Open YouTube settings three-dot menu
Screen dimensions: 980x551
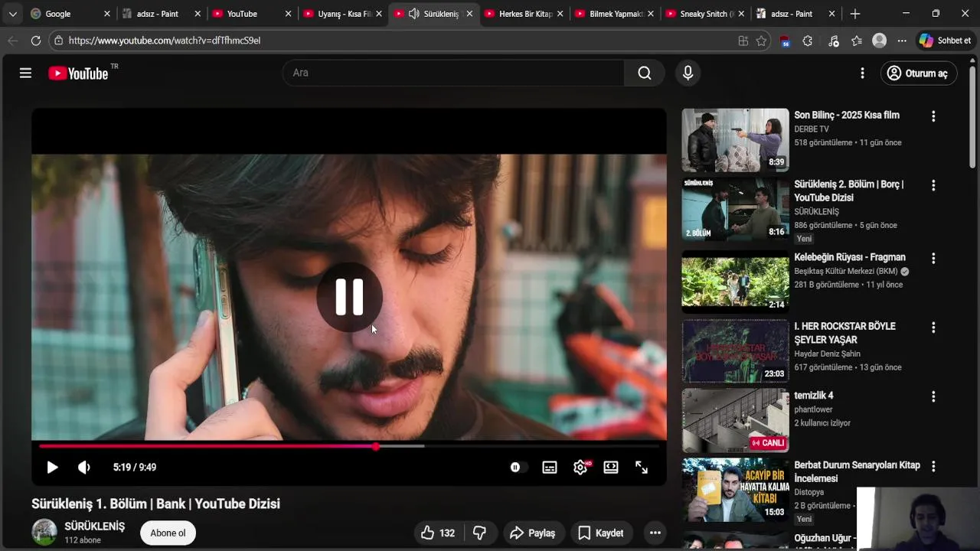[862, 73]
